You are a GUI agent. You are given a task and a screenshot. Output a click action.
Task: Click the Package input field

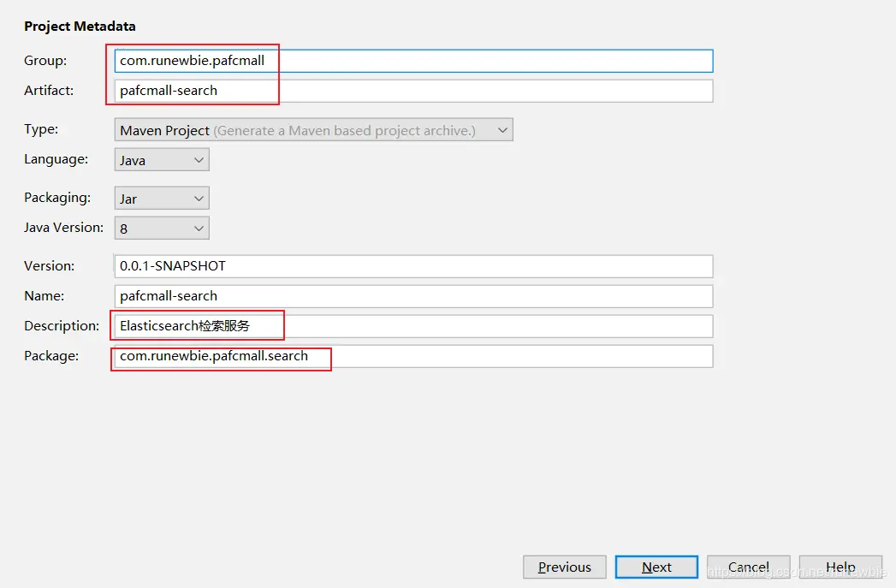click(413, 356)
